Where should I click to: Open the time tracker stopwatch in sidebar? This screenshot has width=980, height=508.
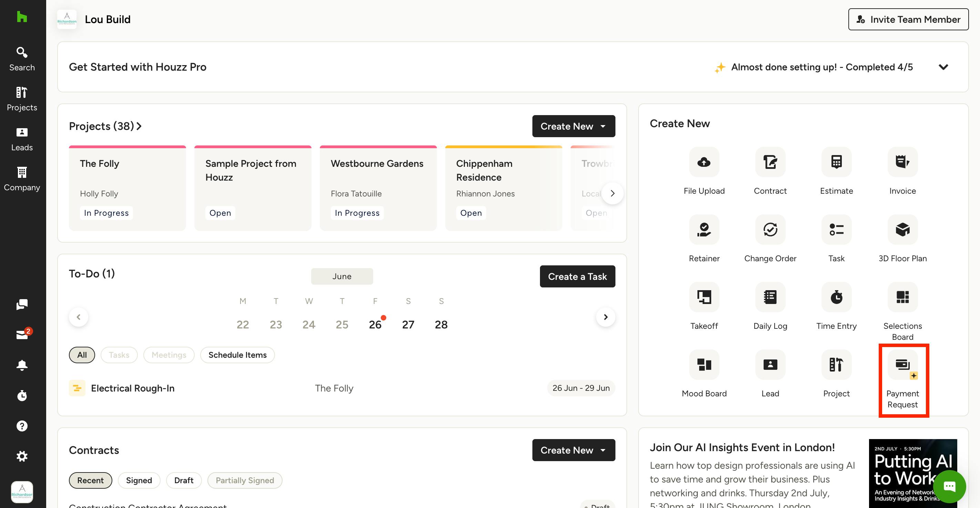click(22, 395)
